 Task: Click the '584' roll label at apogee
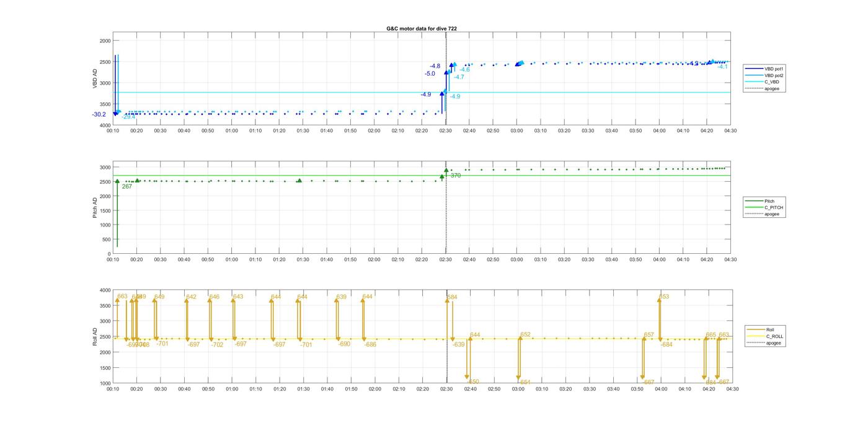[452, 297]
